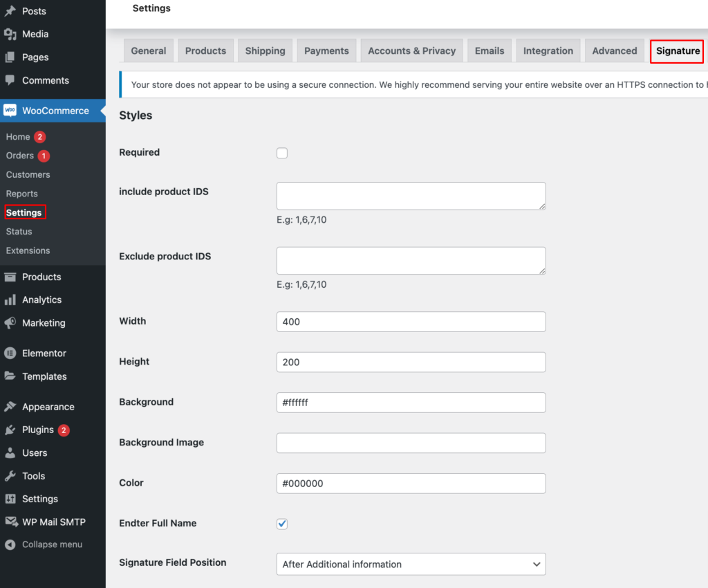This screenshot has width=708, height=588.
Task: Enable the Required signature checkbox
Action: [281, 153]
